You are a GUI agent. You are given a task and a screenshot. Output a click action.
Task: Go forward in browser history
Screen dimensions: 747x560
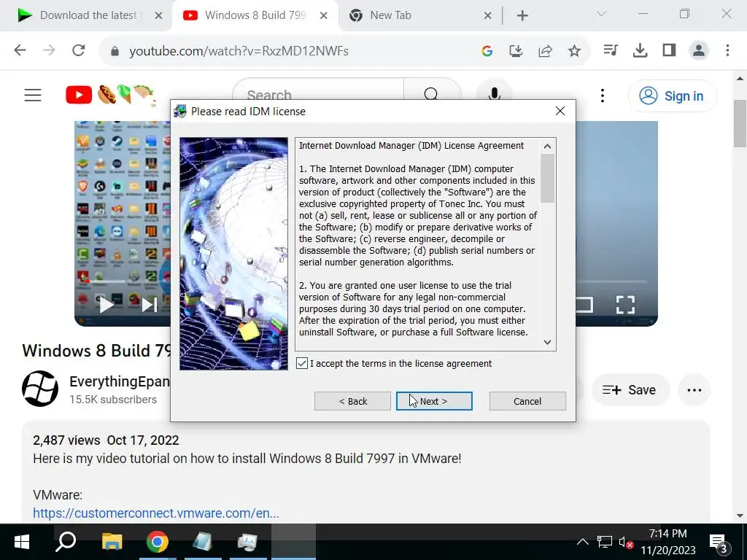[x=49, y=50]
